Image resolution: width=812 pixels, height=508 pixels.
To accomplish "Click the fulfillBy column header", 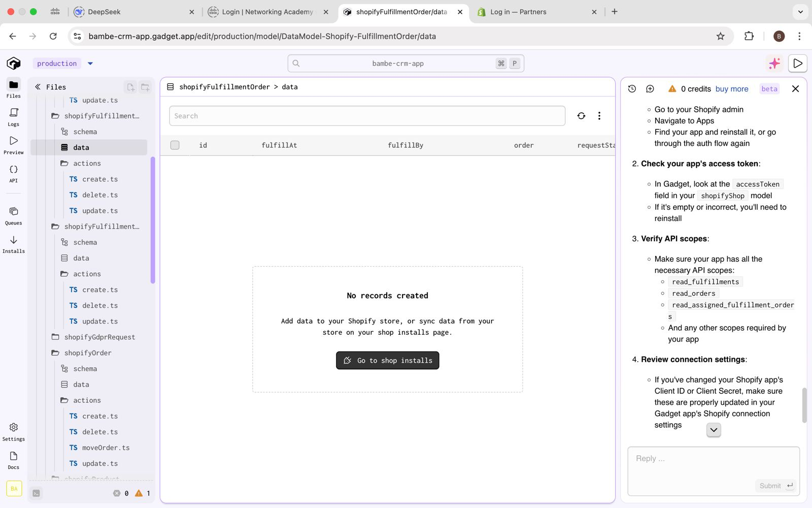I will coord(405,145).
